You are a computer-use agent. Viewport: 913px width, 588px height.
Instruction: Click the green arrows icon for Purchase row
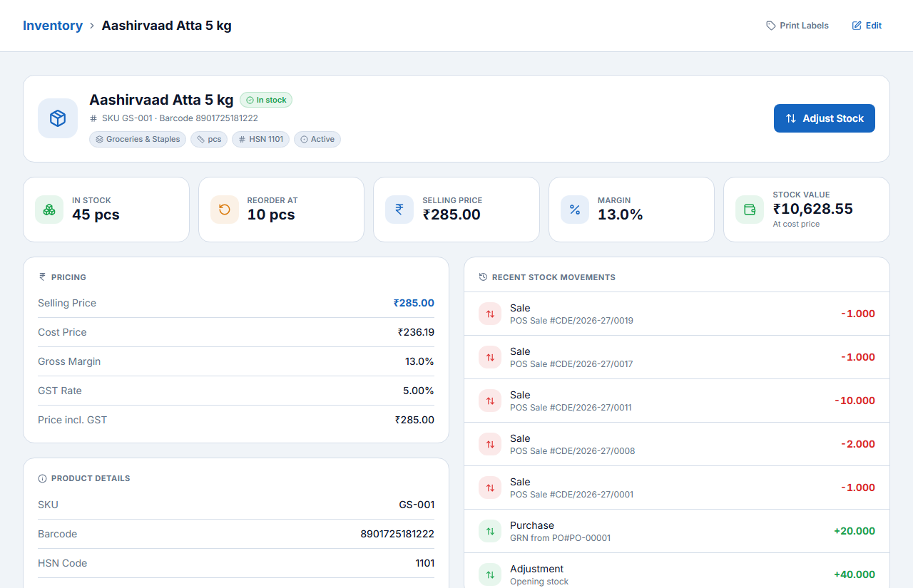pos(490,531)
